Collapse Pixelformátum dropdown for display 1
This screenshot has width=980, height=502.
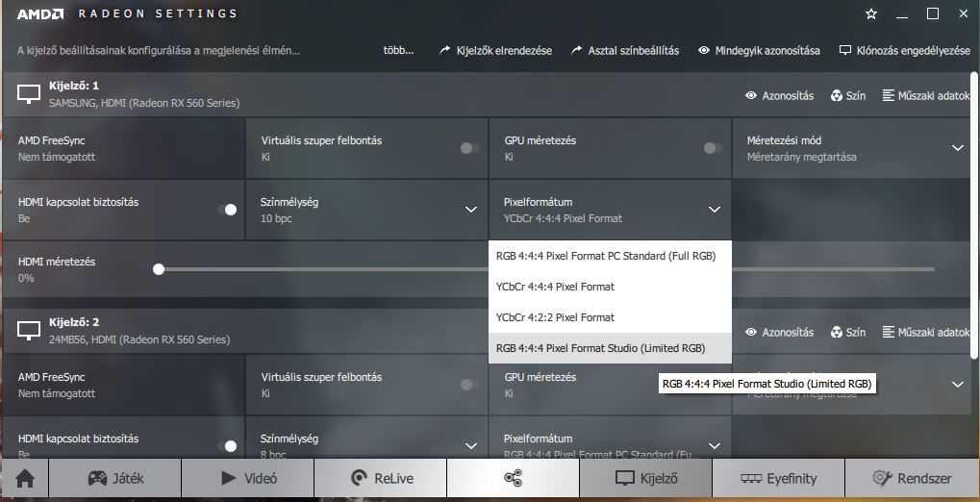coord(715,210)
